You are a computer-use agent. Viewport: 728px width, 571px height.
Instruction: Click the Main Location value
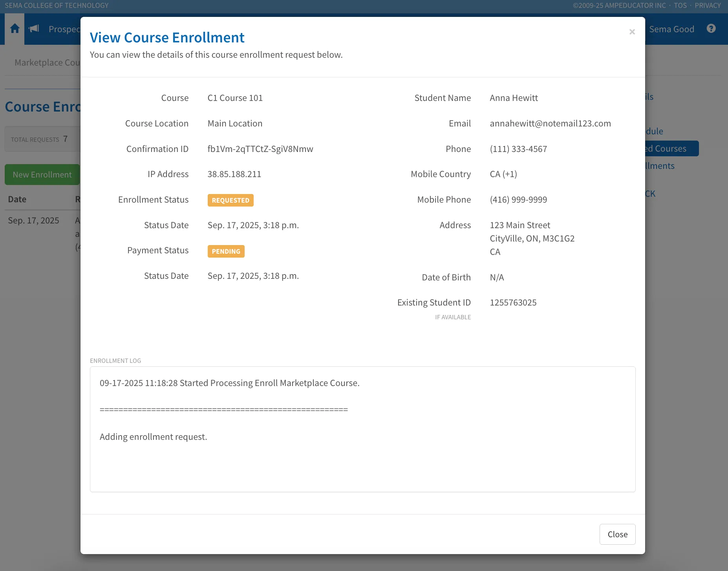pos(235,123)
